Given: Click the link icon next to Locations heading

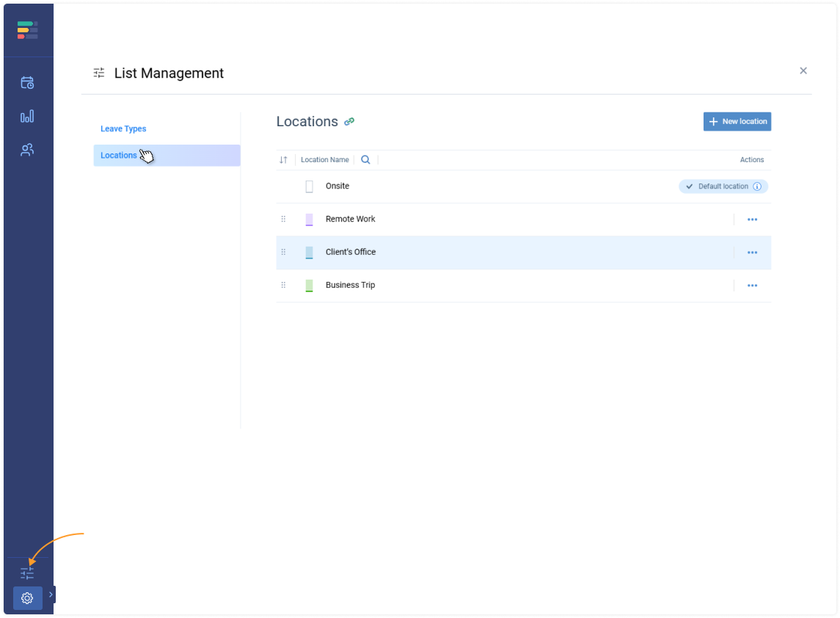Looking at the screenshot, I should tap(349, 122).
